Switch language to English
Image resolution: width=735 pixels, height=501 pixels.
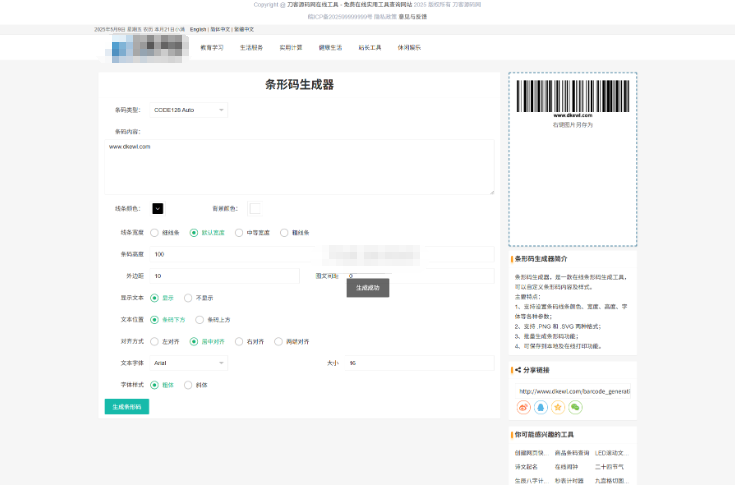[x=198, y=29]
